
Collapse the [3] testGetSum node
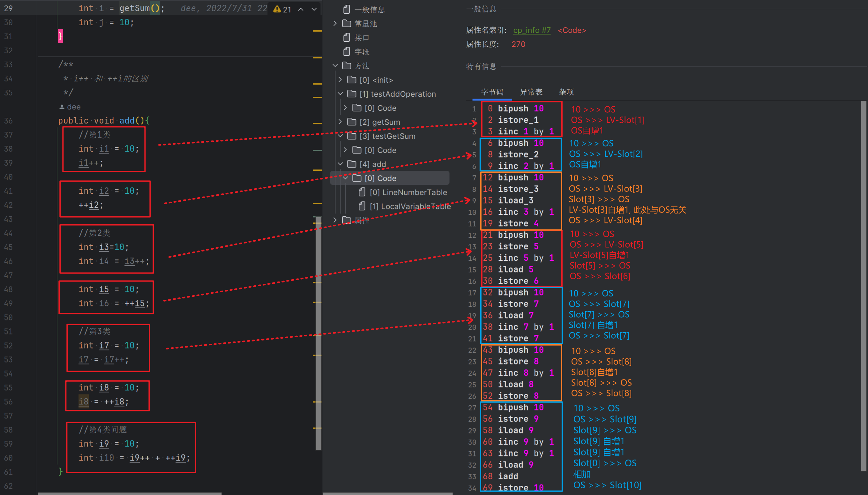(340, 136)
